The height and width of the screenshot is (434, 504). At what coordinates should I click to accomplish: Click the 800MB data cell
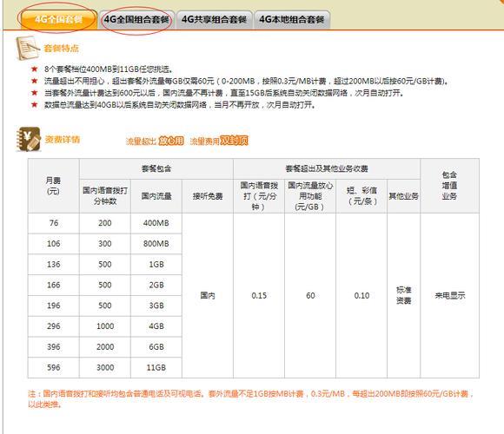click(x=156, y=244)
